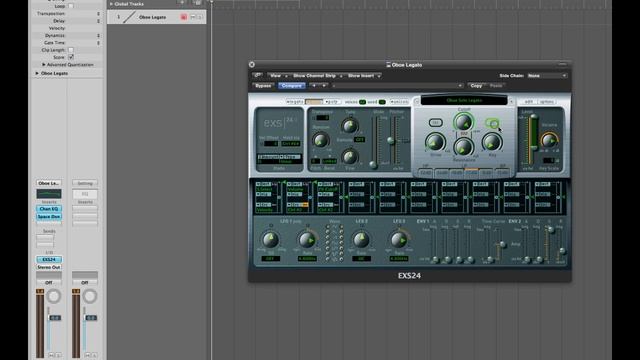Select the EXS24 instrument slot on channel strip
The image size is (640, 360).
[x=49, y=259]
